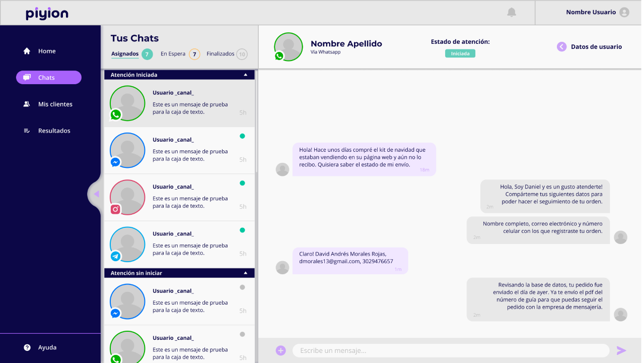Switch to the Asignados tab
644x363 pixels.
tap(125, 54)
